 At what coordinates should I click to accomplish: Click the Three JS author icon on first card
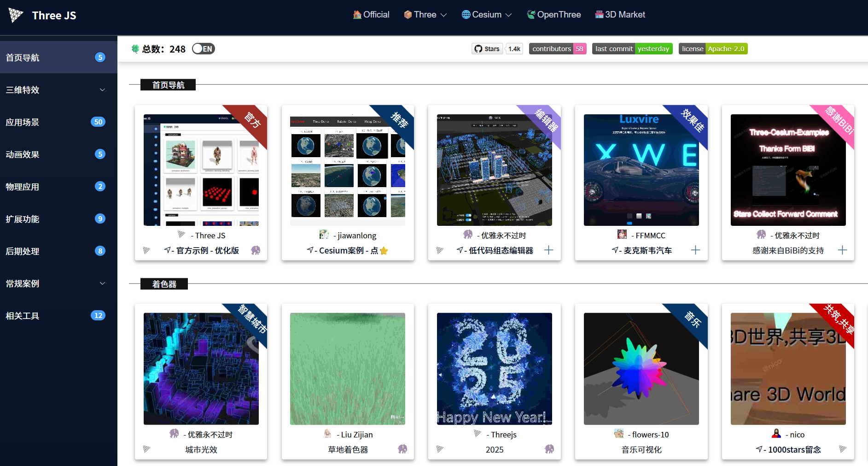[x=181, y=235]
